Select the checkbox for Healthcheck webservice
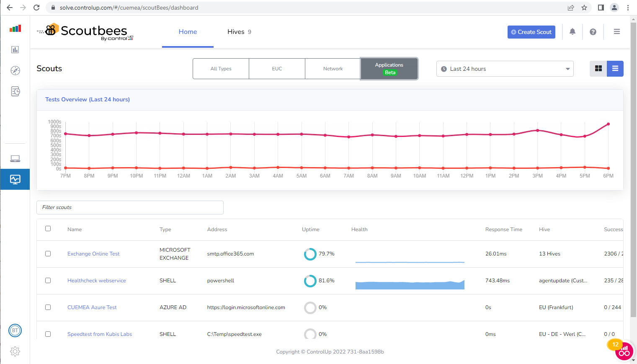 (x=48, y=280)
